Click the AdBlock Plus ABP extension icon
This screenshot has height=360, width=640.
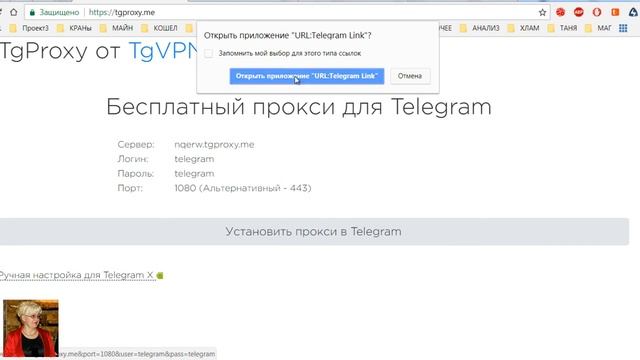(x=579, y=12)
